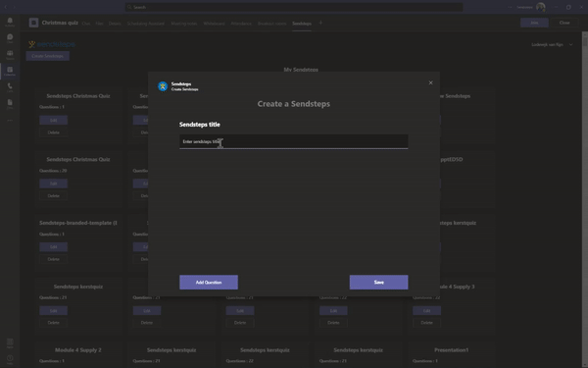Open the Attendance tab
The width and height of the screenshot is (588, 368).
(x=241, y=24)
